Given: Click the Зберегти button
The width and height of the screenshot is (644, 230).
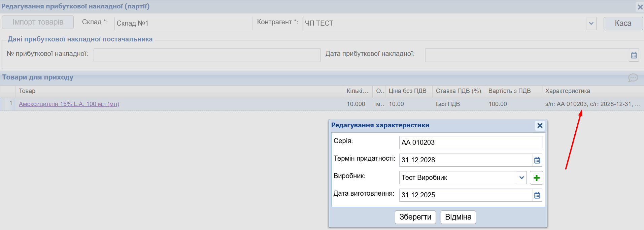Looking at the screenshot, I should [x=415, y=217].
